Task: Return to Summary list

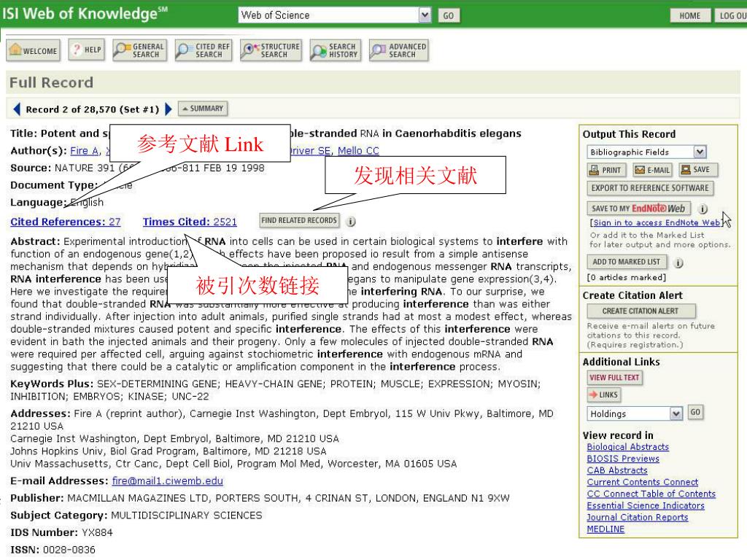Action: click(203, 109)
